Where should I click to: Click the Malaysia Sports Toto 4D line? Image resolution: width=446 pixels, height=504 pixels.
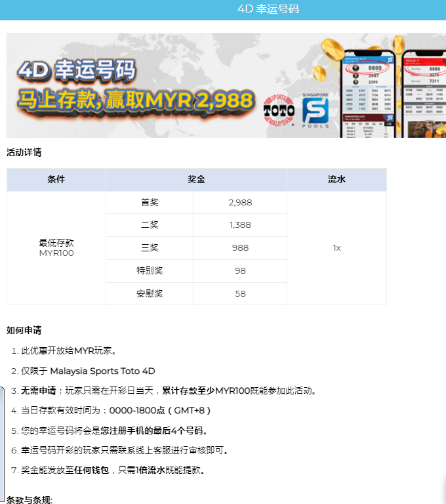tap(88, 371)
